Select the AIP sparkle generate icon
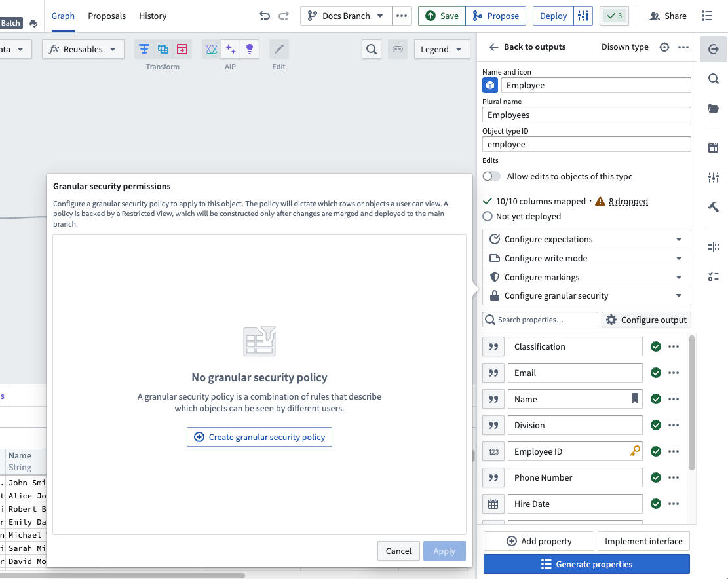728x579 pixels. click(230, 49)
